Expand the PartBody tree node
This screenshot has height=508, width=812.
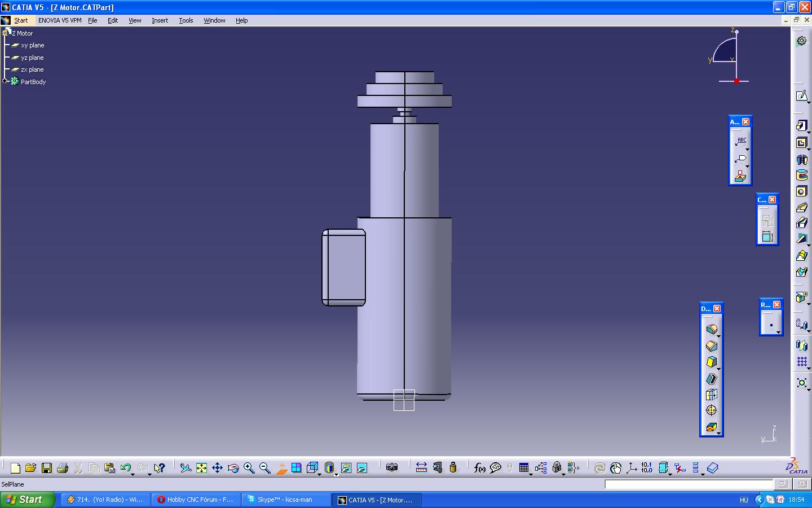click(5, 81)
